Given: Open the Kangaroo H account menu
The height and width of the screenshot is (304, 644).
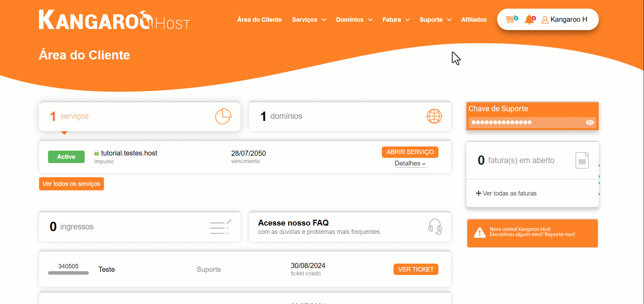Looking at the screenshot, I should tap(565, 20).
